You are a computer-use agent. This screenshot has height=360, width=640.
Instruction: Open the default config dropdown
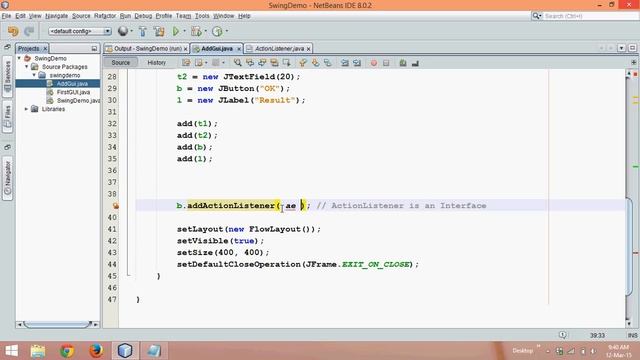[80, 31]
